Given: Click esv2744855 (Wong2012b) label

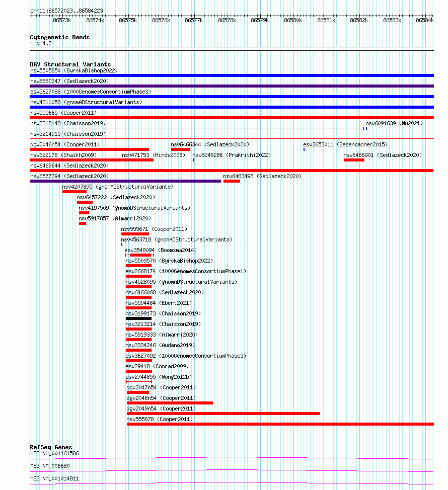Looking at the screenshot, I should [x=159, y=377].
